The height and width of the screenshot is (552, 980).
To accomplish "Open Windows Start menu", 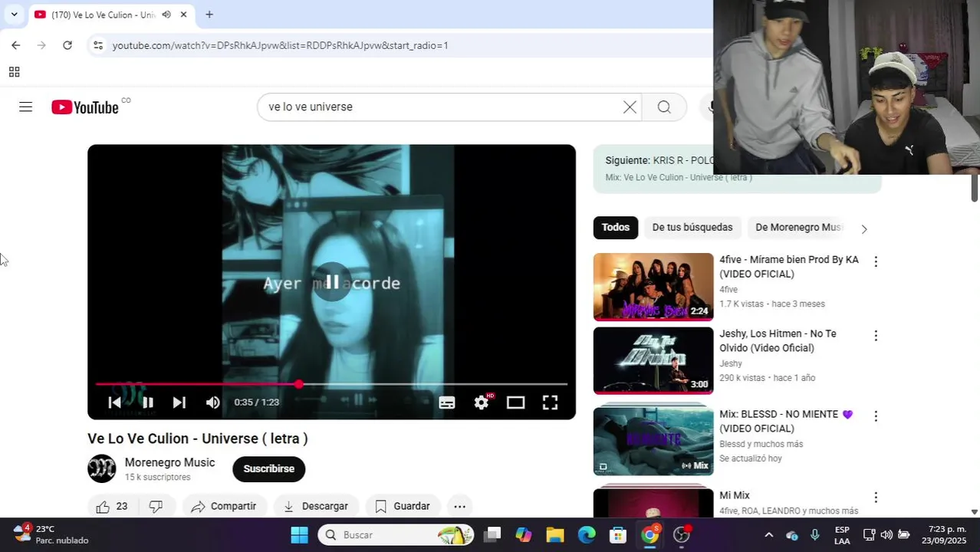I will (299, 534).
